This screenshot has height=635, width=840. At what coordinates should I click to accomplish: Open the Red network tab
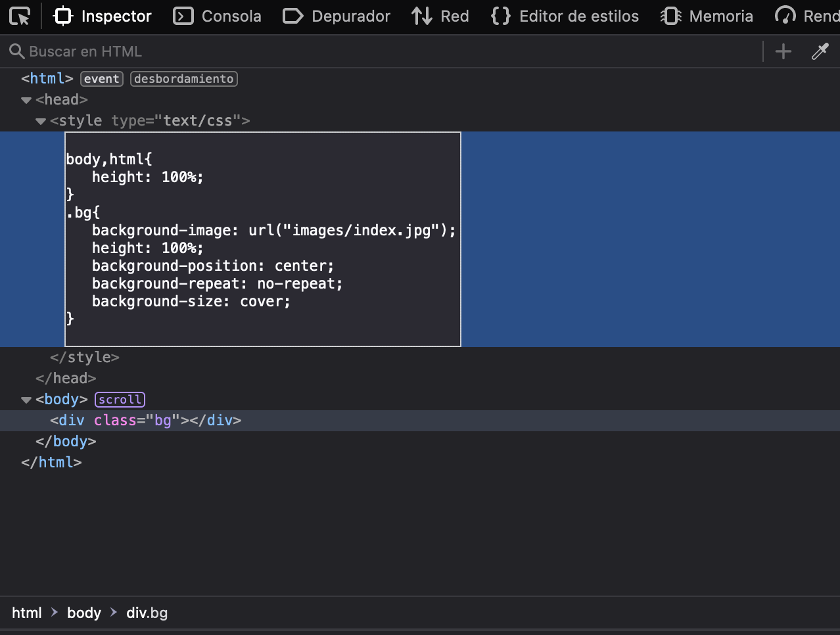[440, 16]
